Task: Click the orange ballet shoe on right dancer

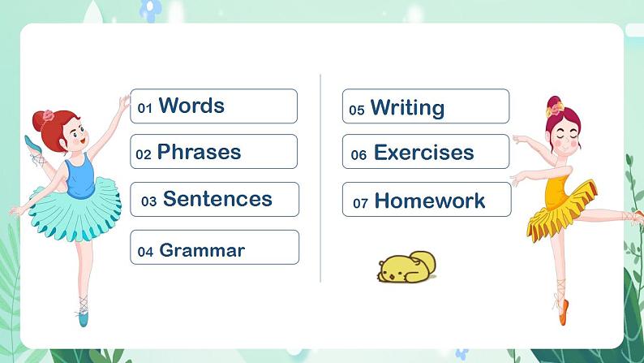Action: click(x=564, y=313)
